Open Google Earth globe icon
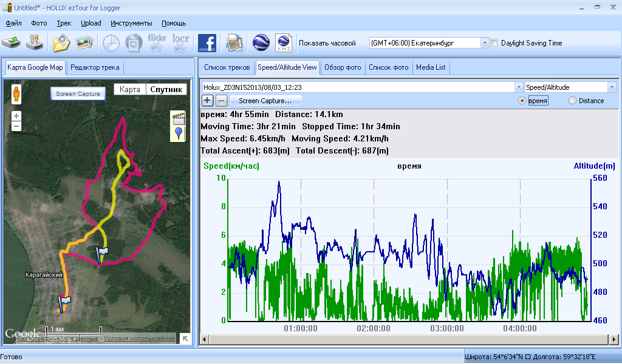The image size is (622, 364). pos(261,43)
